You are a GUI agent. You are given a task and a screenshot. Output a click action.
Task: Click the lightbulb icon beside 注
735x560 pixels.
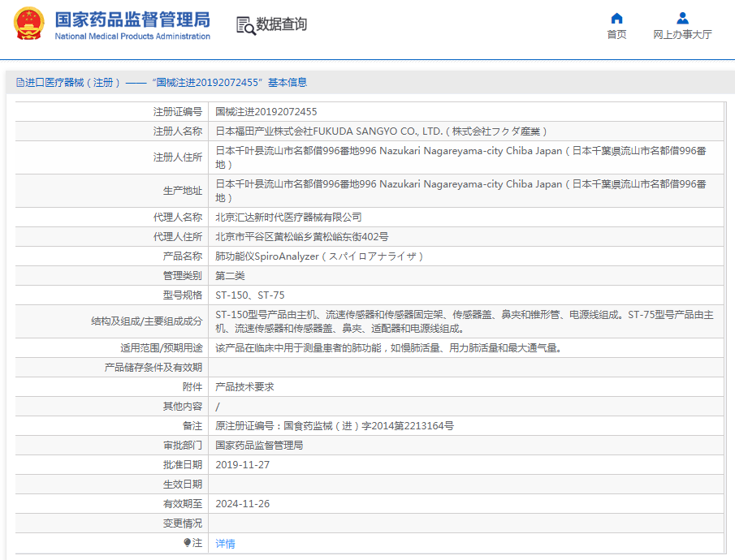click(x=187, y=543)
